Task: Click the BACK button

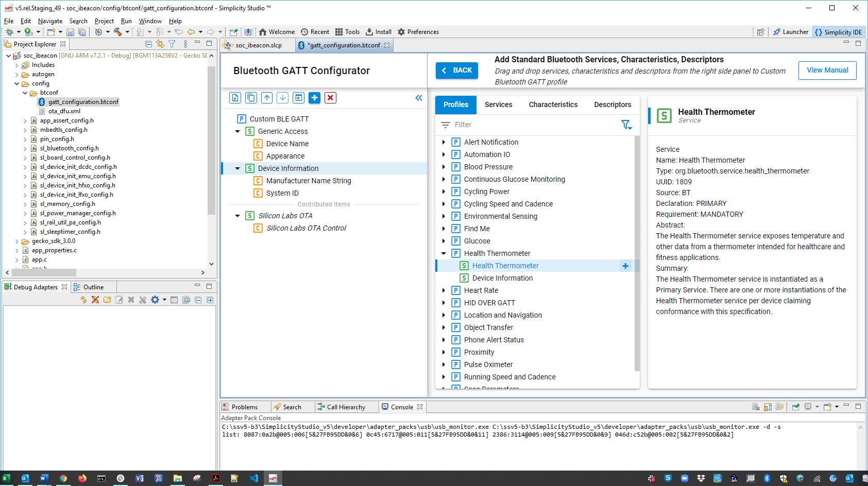Action: [x=456, y=71]
